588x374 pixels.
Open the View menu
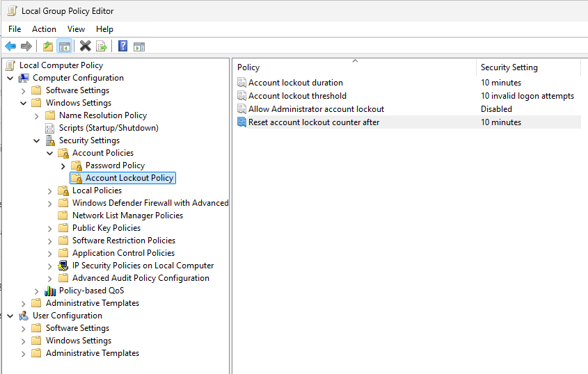(x=76, y=29)
